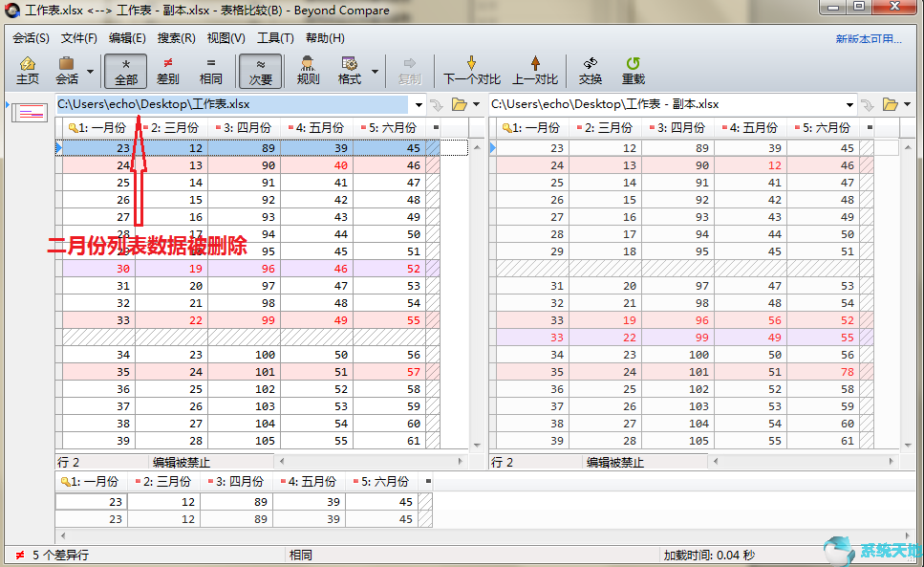Open the 帮助(H) menu

pos(325,38)
